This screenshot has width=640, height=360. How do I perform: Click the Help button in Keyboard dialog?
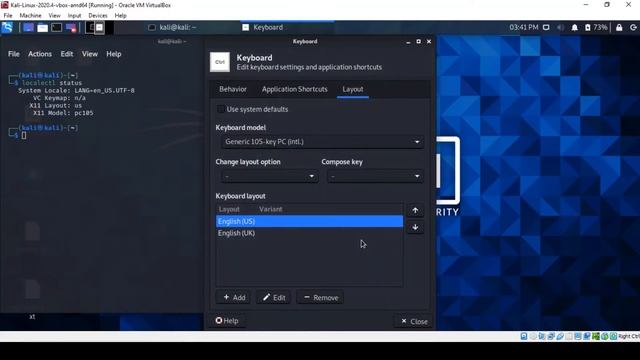pos(227,321)
